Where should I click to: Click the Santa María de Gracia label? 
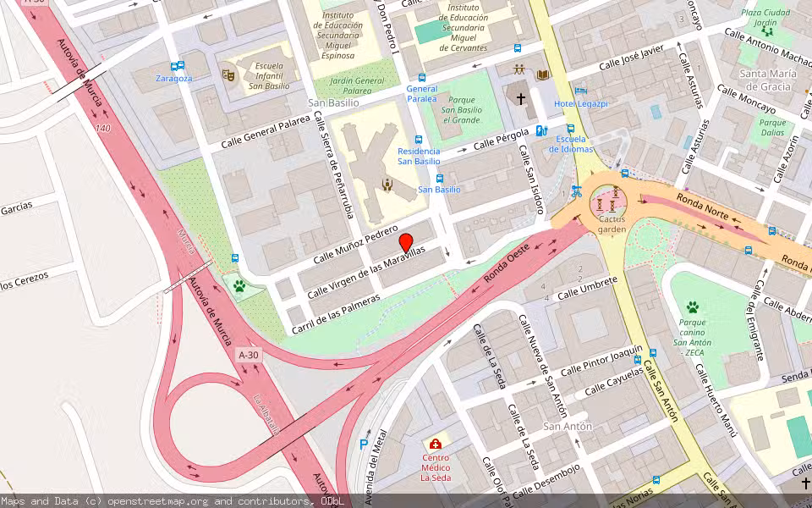click(x=768, y=80)
